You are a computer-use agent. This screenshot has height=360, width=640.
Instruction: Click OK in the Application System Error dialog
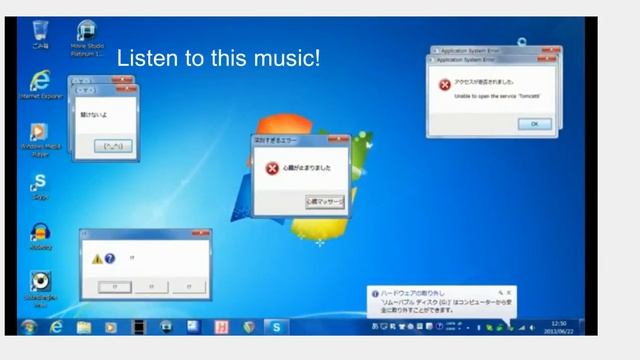click(x=535, y=124)
